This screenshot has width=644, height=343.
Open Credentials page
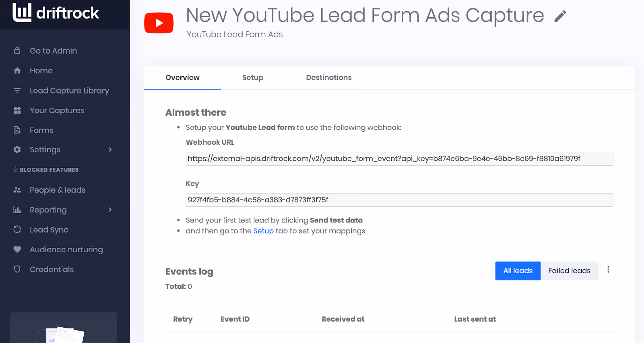[52, 269]
